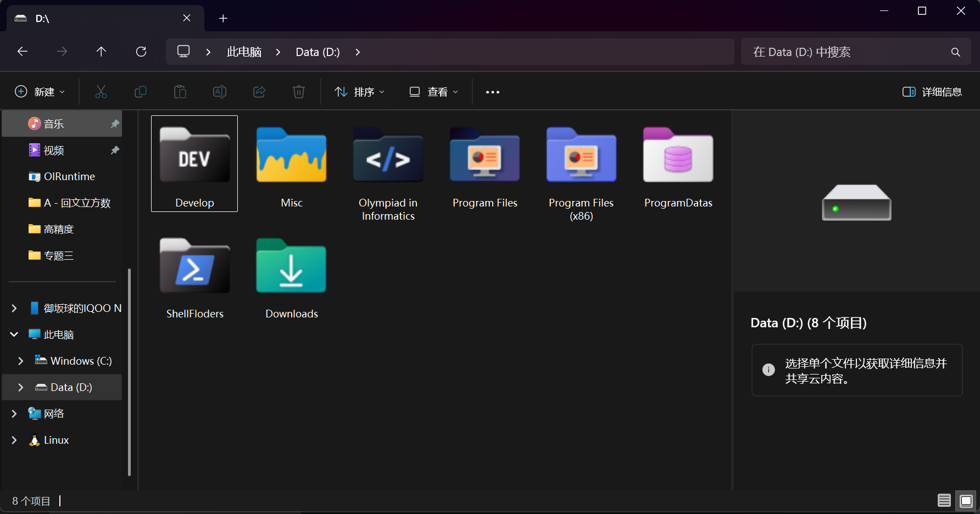Select the Olympiad in Informatics folder
980x514 pixels.
pos(388,170)
